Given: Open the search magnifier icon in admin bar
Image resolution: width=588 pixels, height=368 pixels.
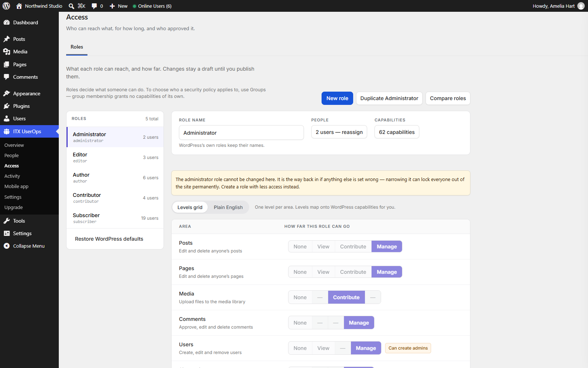Looking at the screenshot, I should (x=71, y=6).
